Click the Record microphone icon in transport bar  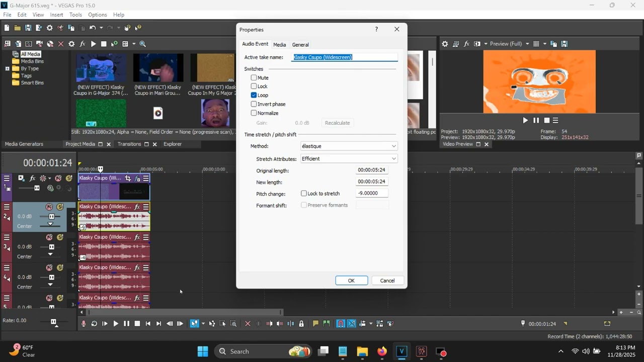(84, 324)
